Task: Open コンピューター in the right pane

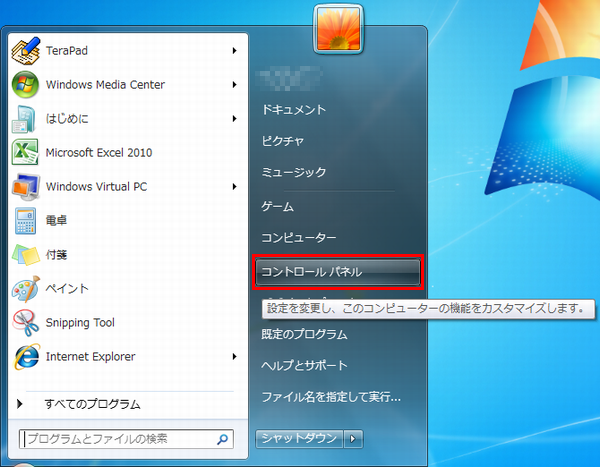Action: click(299, 237)
